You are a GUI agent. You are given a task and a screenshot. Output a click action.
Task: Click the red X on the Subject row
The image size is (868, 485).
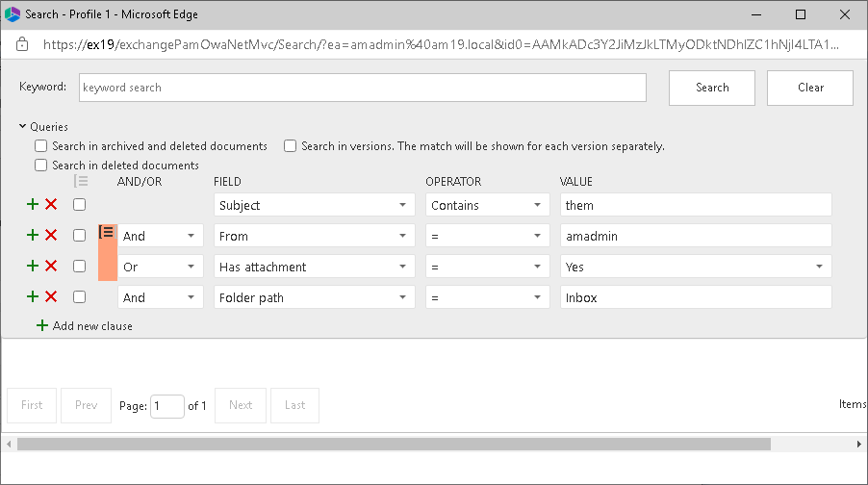[x=51, y=204]
